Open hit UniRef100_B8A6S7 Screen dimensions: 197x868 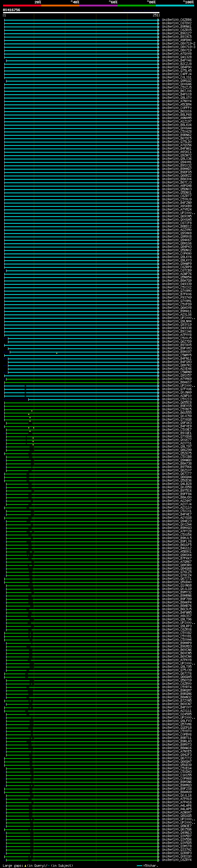click(x=177, y=382)
